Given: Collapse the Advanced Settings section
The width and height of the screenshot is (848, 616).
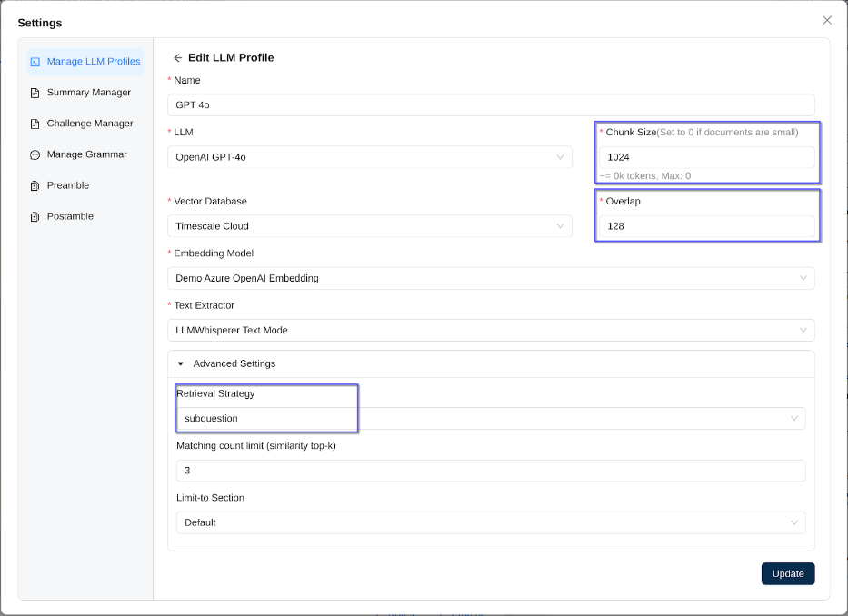Looking at the screenshot, I should click(181, 363).
